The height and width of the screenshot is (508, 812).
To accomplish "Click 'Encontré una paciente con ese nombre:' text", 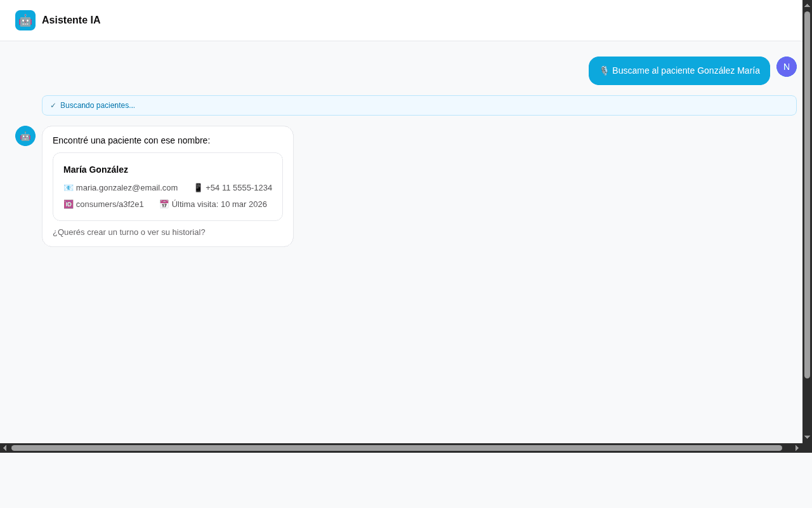I will point(131,140).
